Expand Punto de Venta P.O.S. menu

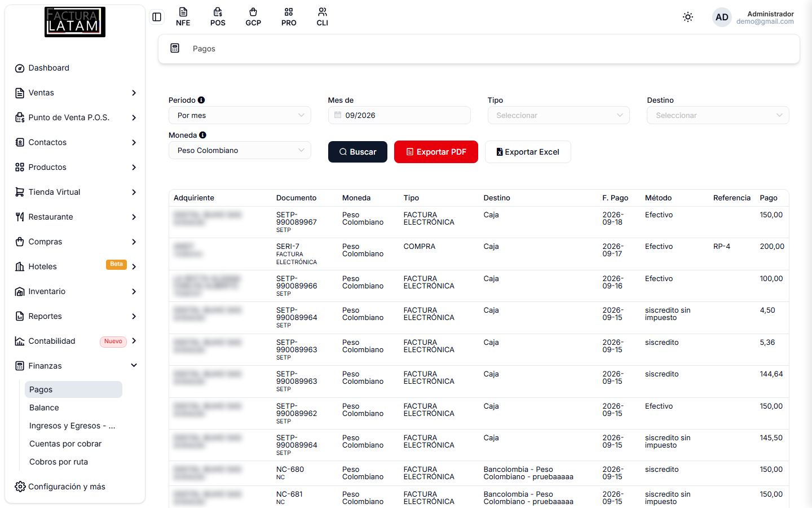pyautogui.click(x=75, y=117)
